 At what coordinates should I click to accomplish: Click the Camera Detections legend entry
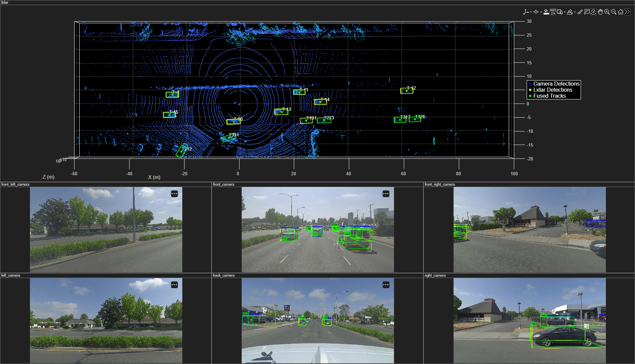556,84
